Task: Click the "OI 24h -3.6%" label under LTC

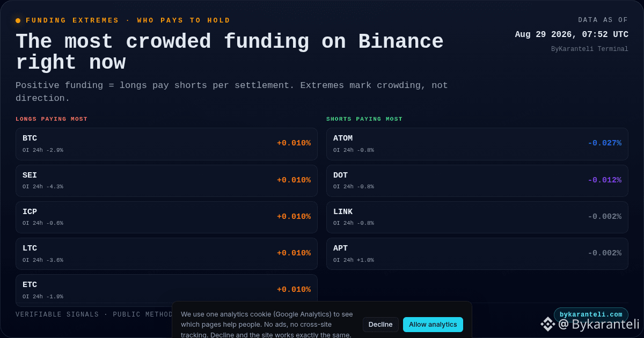Action: (x=43, y=260)
